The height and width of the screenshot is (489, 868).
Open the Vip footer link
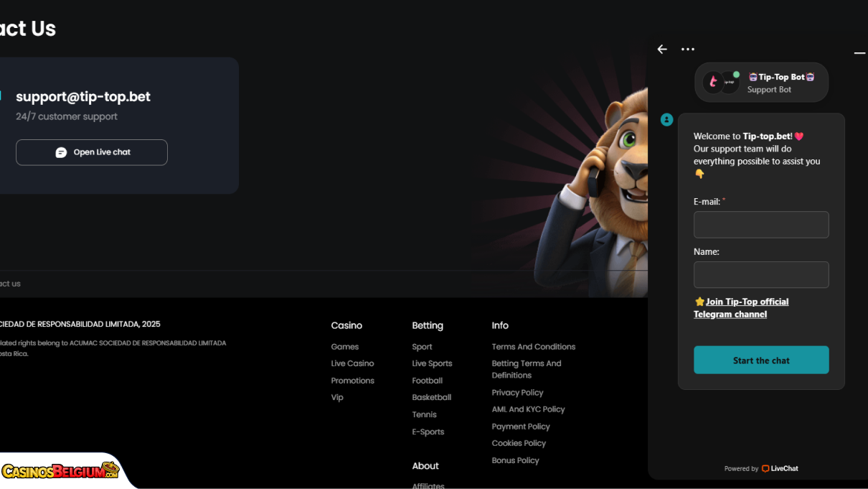[x=337, y=397]
